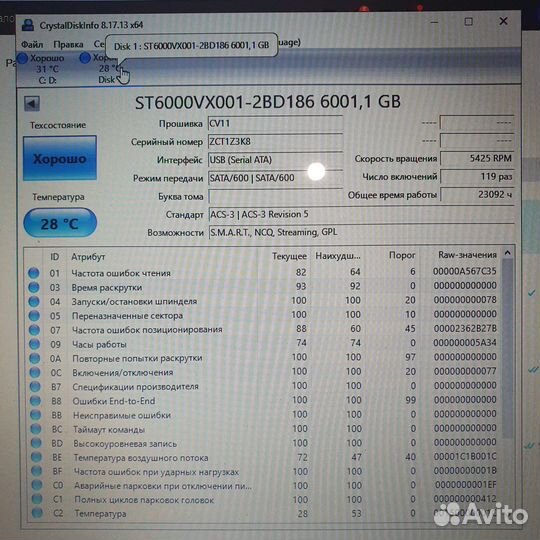Click the empty Буква тома field
540x540 pixels.
[276, 196]
